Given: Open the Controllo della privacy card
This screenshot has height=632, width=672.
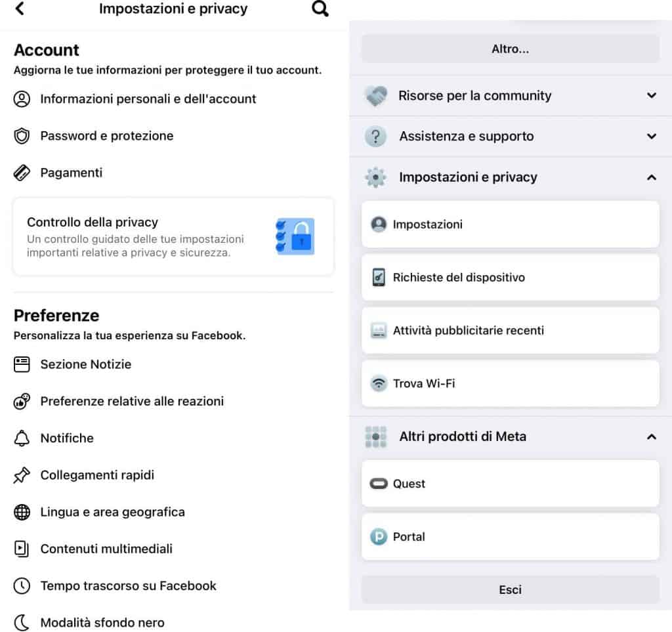Looking at the screenshot, I should [173, 236].
